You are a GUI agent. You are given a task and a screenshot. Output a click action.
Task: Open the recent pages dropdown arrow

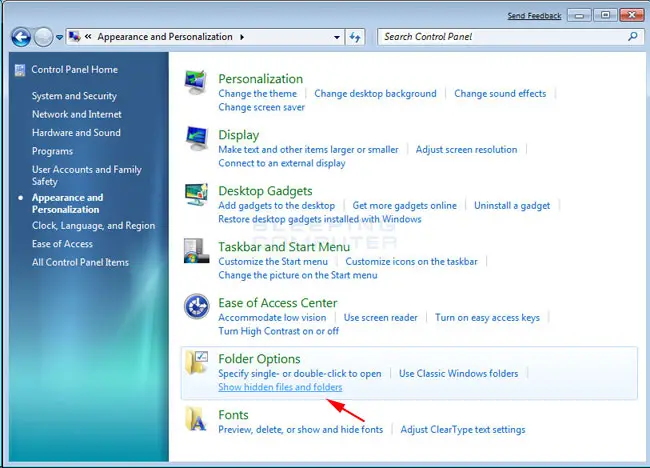(59, 37)
